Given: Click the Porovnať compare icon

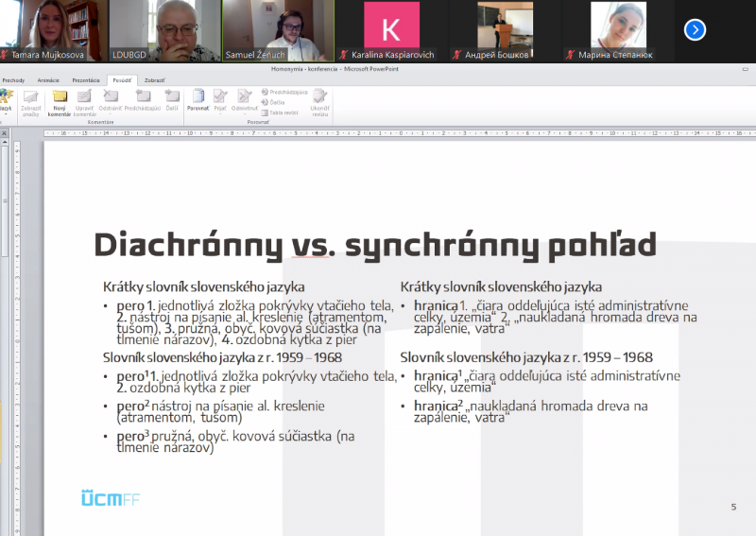Looking at the screenshot, I should (x=198, y=97).
